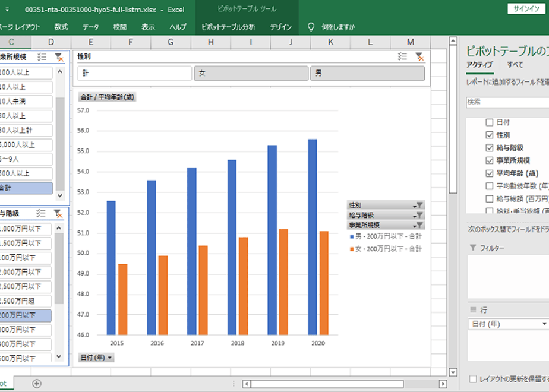Select 5,000人以上 in the 事業所規模 slicer
Viewport: 549px width, 392px height.
[25, 145]
